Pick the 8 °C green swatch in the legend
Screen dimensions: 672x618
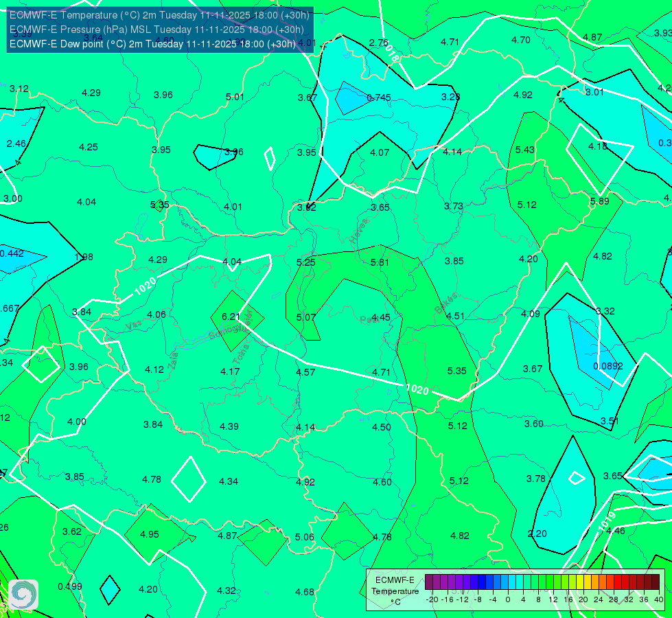(x=542, y=582)
